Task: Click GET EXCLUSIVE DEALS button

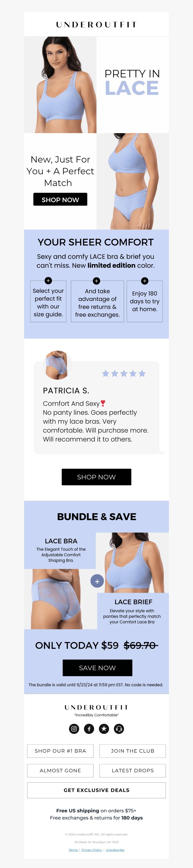Action: tap(96, 790)
